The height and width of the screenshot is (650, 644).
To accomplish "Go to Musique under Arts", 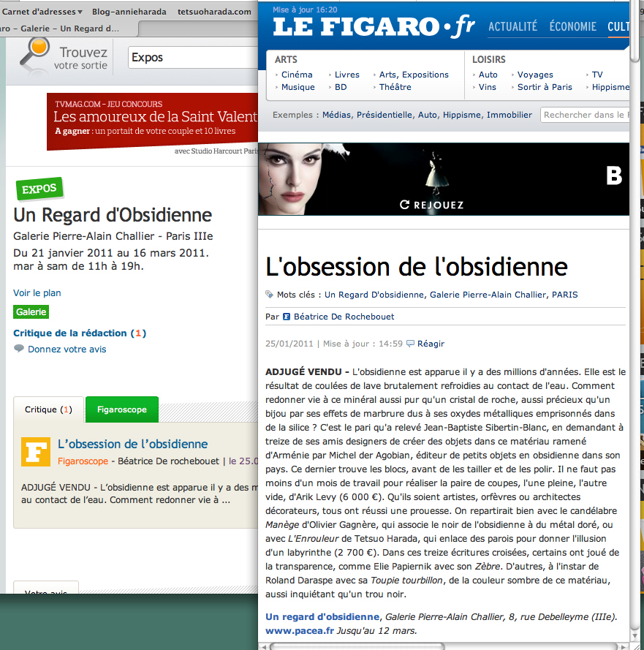I will point(298,87).
